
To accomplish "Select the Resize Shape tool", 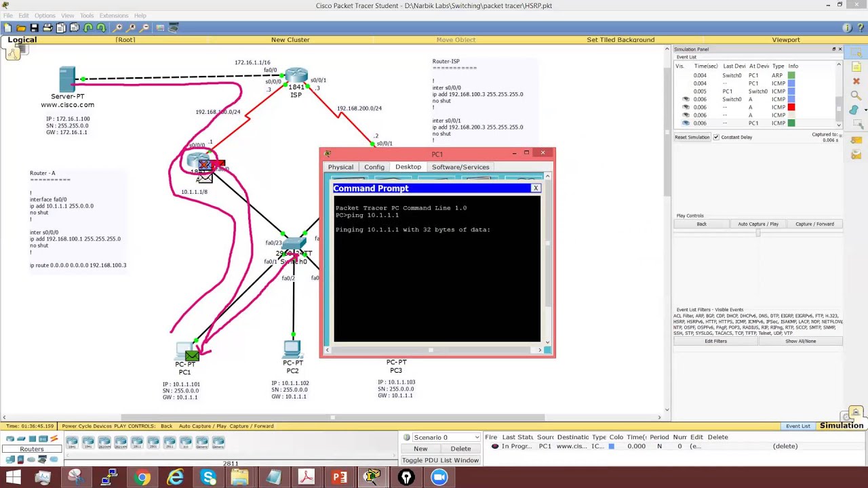I will click(x=856, y=125).
